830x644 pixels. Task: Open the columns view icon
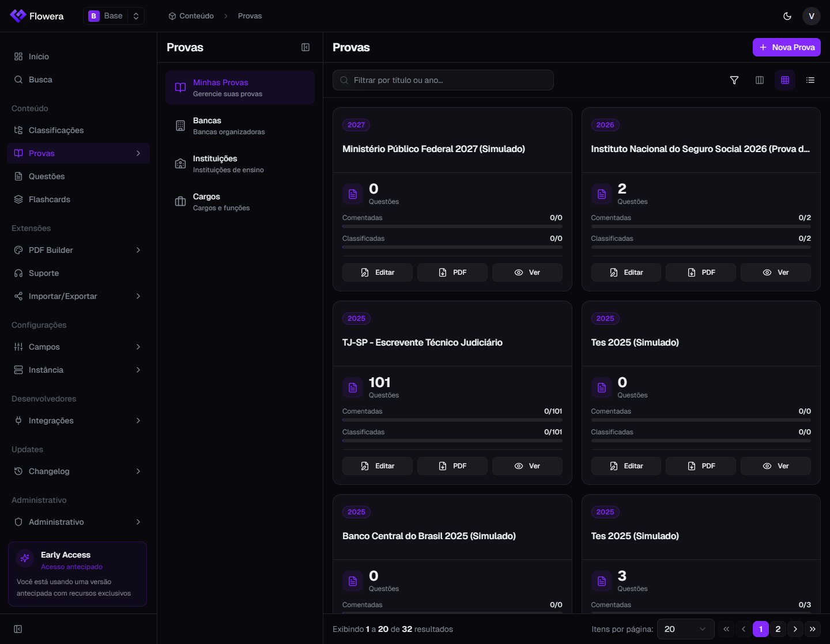pyautogui.click(x=760, y=80)
